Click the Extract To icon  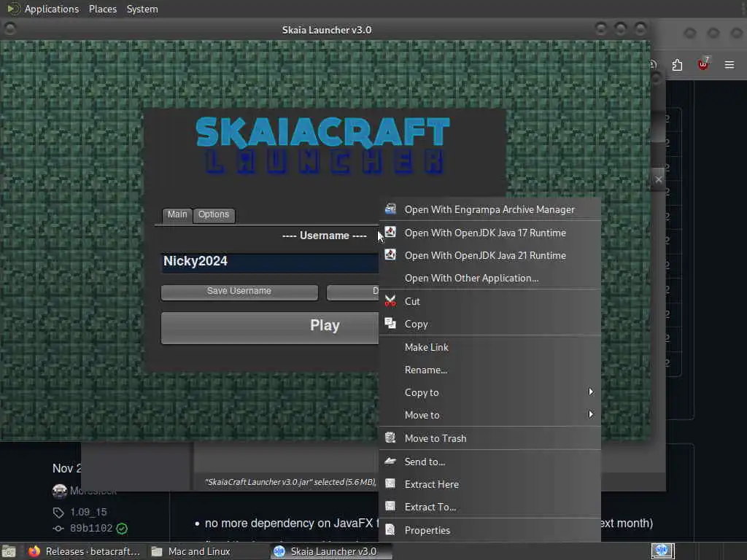tap(390, 506)
